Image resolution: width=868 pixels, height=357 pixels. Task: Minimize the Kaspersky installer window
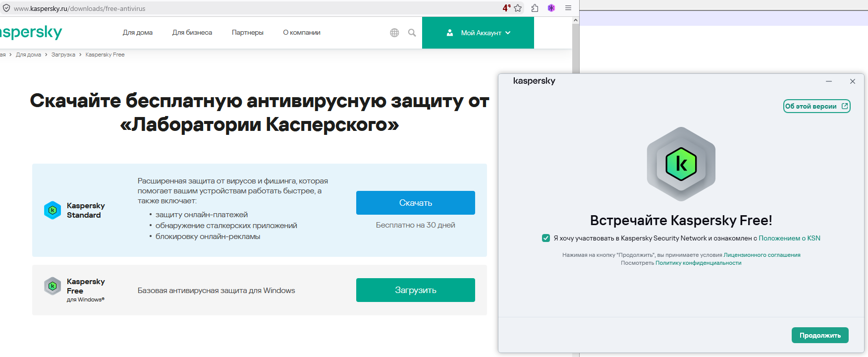(x=829, y=81)
